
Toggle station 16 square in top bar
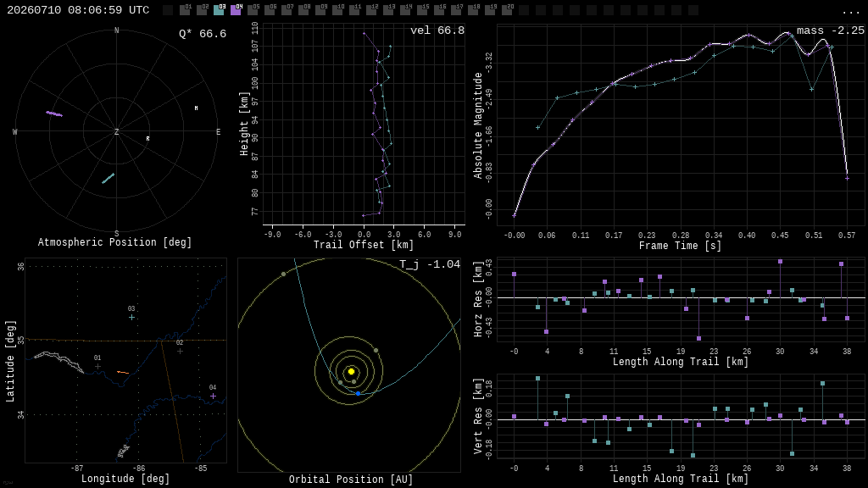pos(439,10)
